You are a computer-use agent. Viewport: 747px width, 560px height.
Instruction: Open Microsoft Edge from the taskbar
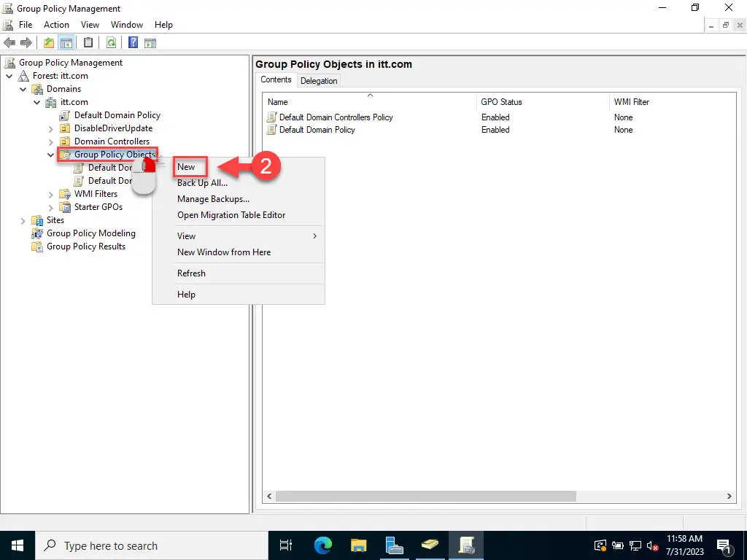322,545
